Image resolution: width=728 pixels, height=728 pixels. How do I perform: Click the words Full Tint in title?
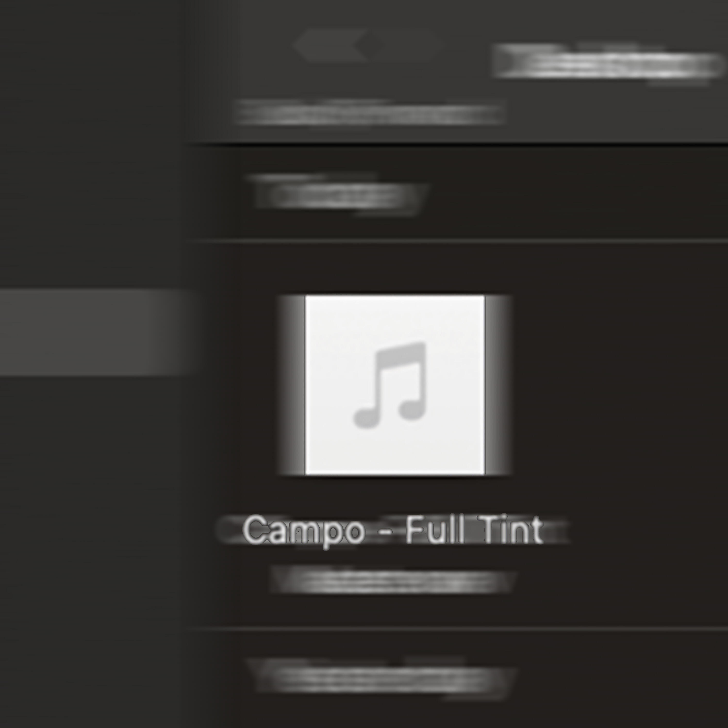point(474,529)
